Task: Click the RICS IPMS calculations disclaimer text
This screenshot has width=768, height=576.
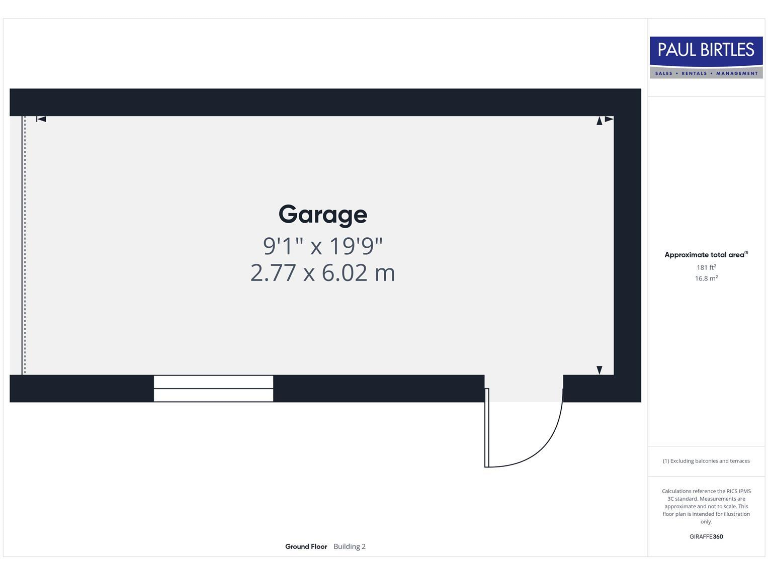Action: pyautogui.click(x=706, y=506)
